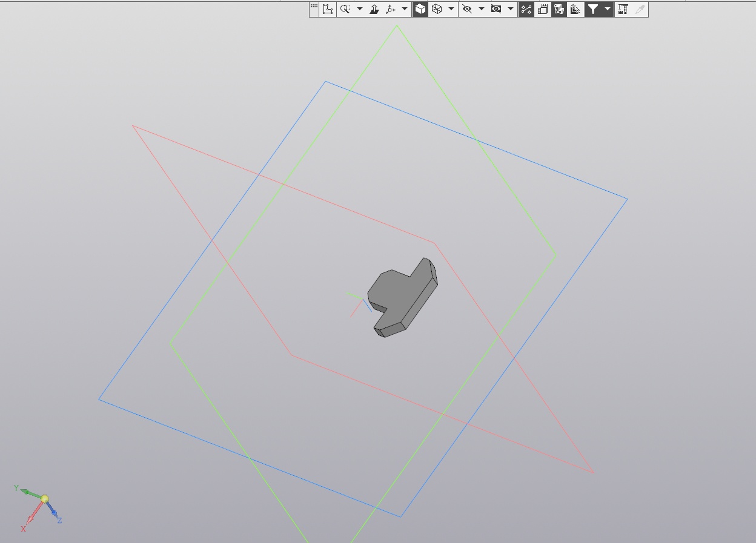Viewport: 756px width, 543px height.
Task: Enable the selection filter funnel
Action: coord(594,9)
